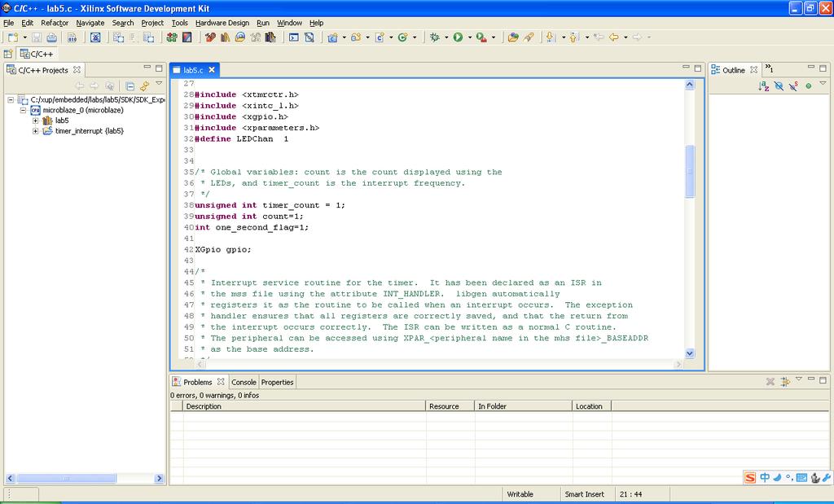Switch to the Console tab
Viewport: 834px width, 504px height.
(x=244, y=382)
